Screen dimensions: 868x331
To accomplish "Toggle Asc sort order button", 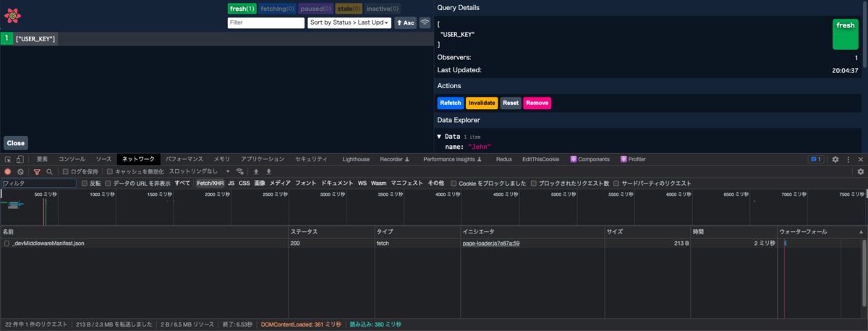I will point(405,23).
